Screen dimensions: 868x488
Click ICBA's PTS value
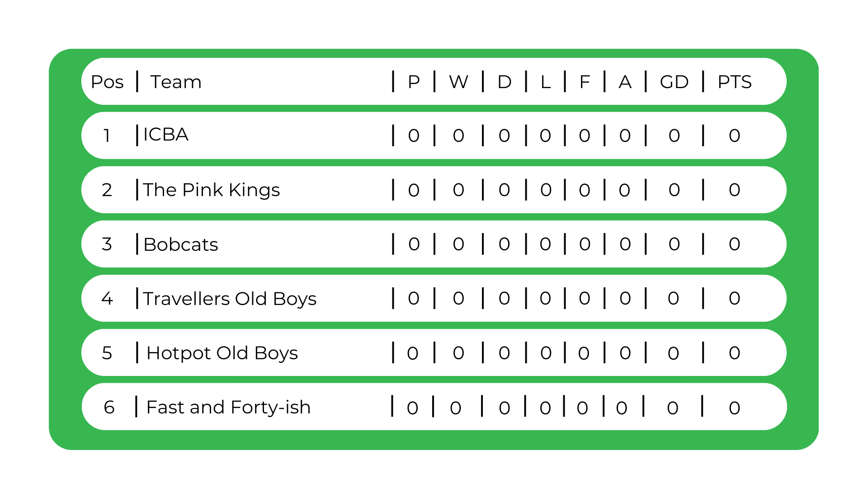[x=734, y=136]
